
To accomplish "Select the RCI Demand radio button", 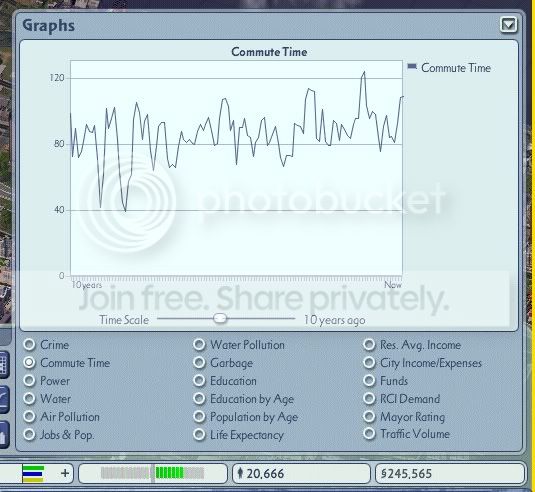I will 369,398.
